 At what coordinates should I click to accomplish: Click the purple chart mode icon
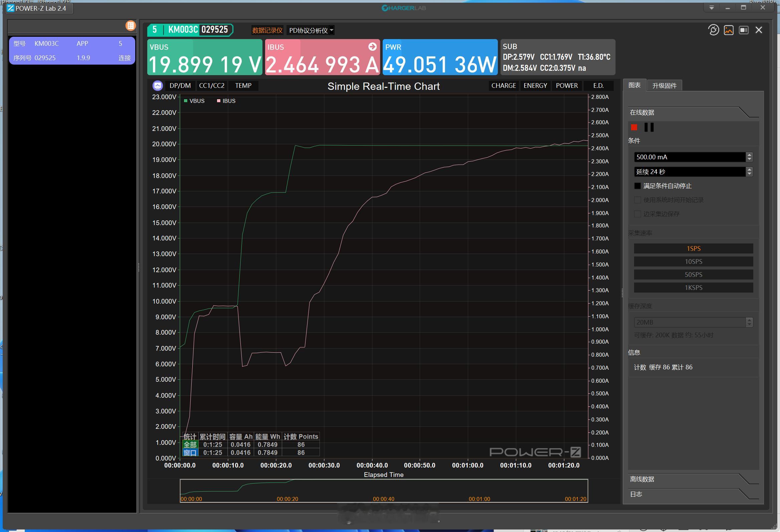click(x=157, y=85)
